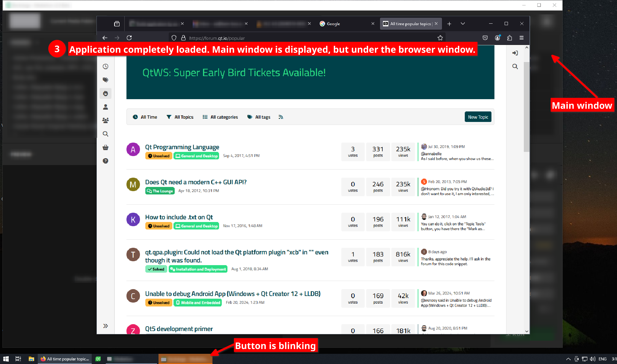Open the Unable to debug Android App topic

[233, 294]
